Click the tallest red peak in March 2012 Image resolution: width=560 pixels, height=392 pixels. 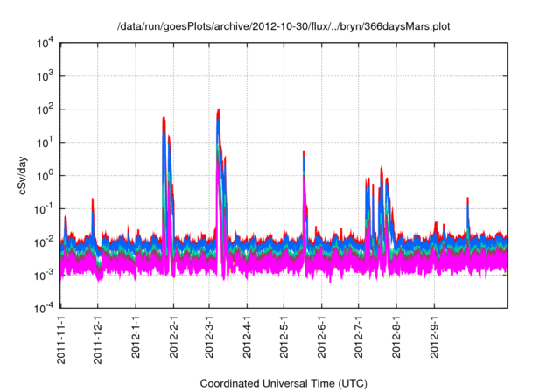click(x=218, y=111)
